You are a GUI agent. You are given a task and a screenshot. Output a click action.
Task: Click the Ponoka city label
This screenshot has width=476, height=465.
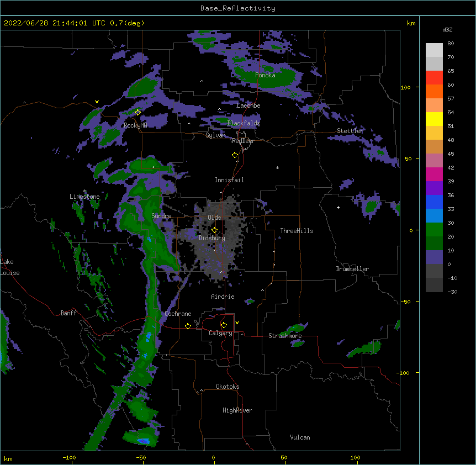coord(265,75)
